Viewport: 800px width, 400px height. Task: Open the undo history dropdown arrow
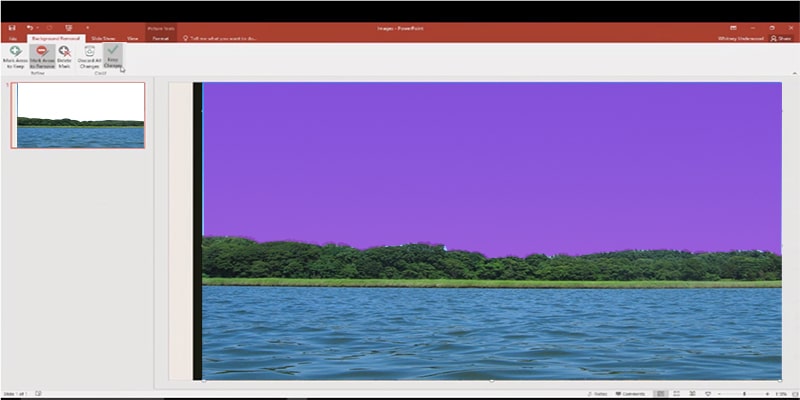(37, 28)
